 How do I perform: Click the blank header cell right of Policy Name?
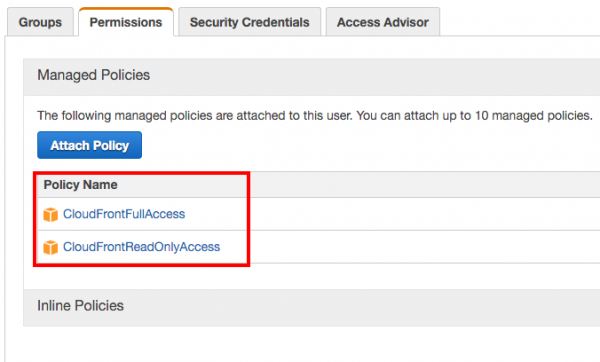[425, 185]
